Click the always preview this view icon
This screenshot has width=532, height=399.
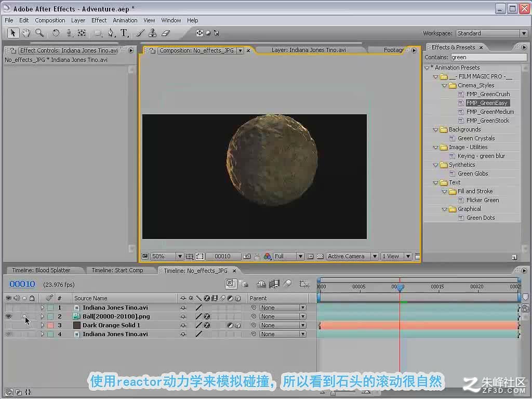click(145, 256)
